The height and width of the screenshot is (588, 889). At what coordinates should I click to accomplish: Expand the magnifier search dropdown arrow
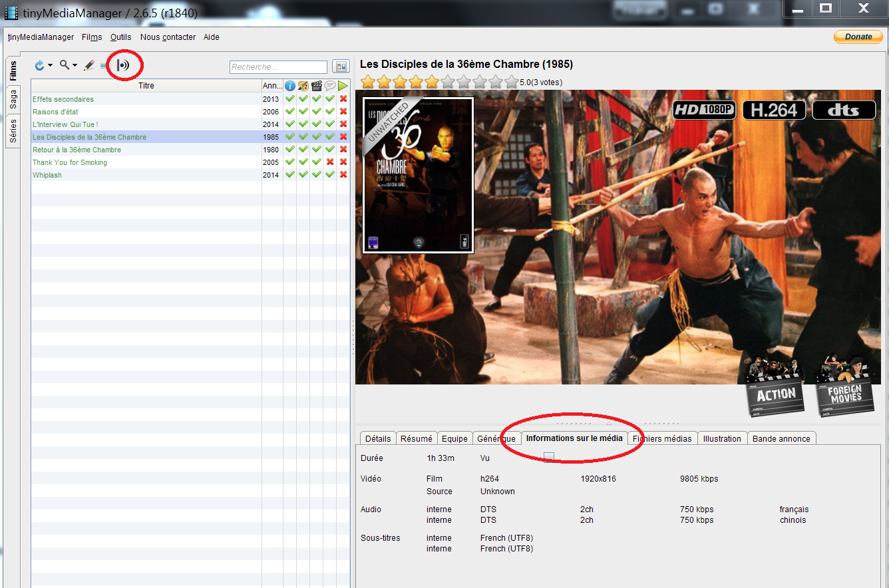point(75,66)
